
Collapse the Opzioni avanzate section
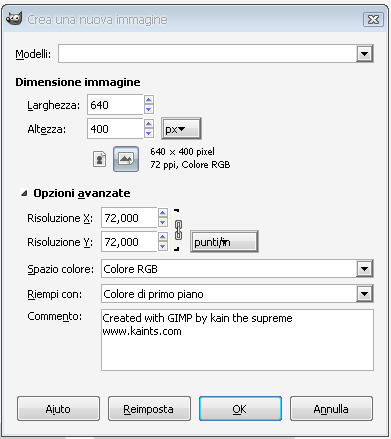[x=24, y=193]
